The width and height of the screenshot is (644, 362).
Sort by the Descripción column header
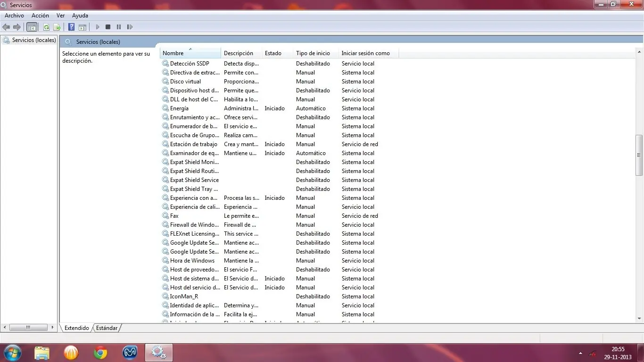(x=241, y=53)
